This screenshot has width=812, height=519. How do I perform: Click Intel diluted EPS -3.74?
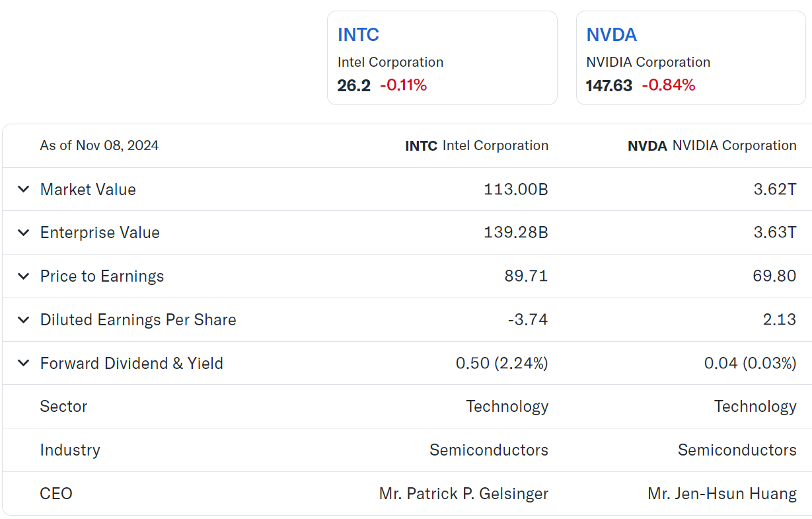click(528, 320)
